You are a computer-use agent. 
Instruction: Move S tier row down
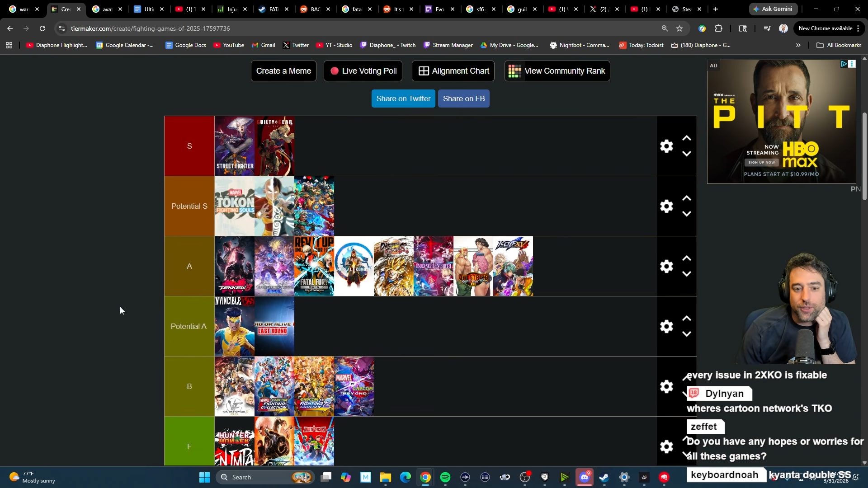tap(686, 154)
